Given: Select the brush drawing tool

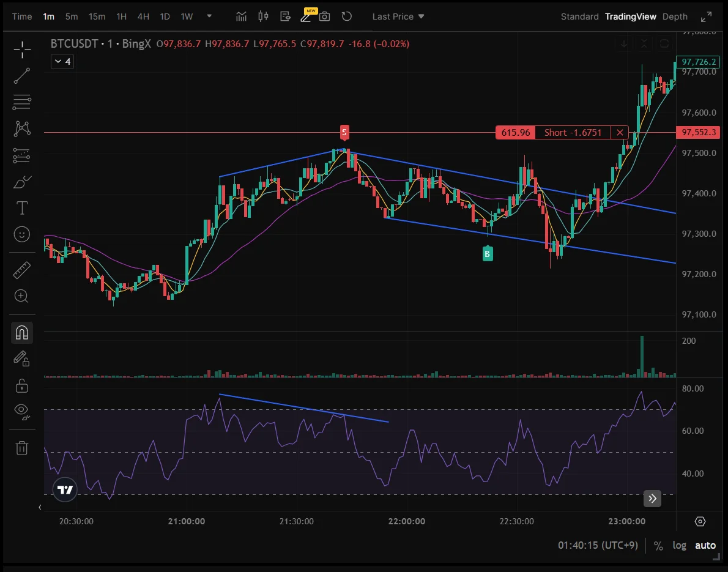Looking at the screenshot, I should [x=22, y=182].
